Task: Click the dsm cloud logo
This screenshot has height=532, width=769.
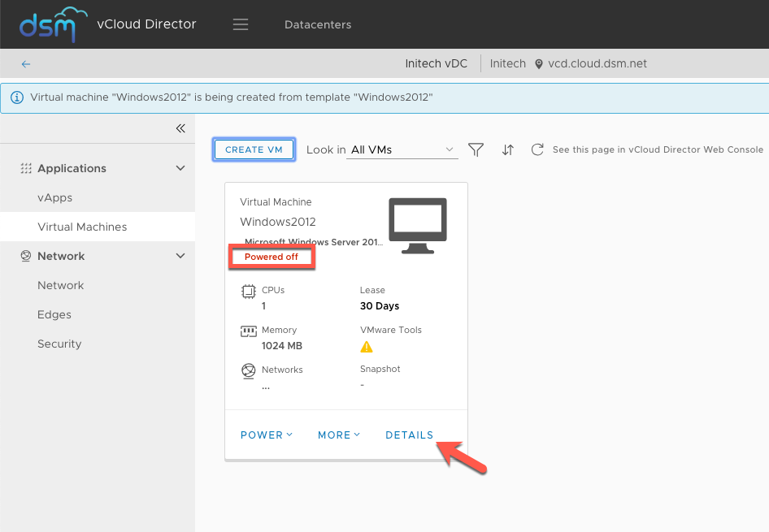Action: coord(52,24)
